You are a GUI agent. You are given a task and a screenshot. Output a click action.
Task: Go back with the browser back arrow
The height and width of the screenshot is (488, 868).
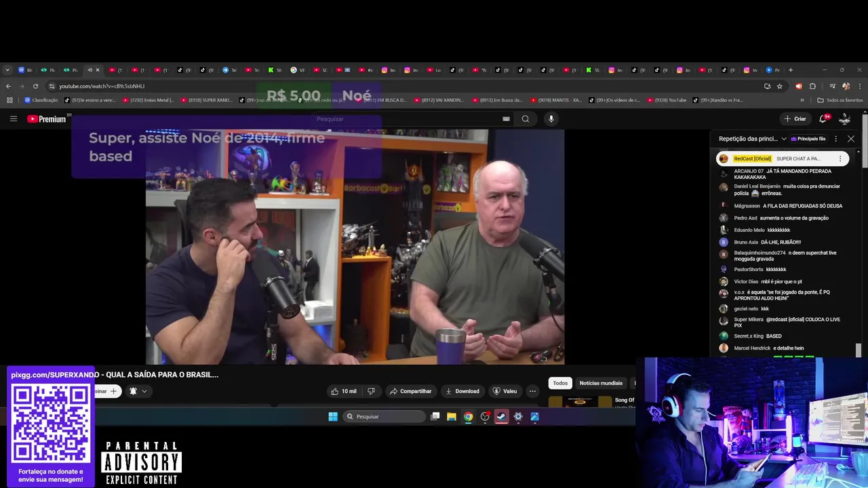pyautogui.click(x=8, y=86)
